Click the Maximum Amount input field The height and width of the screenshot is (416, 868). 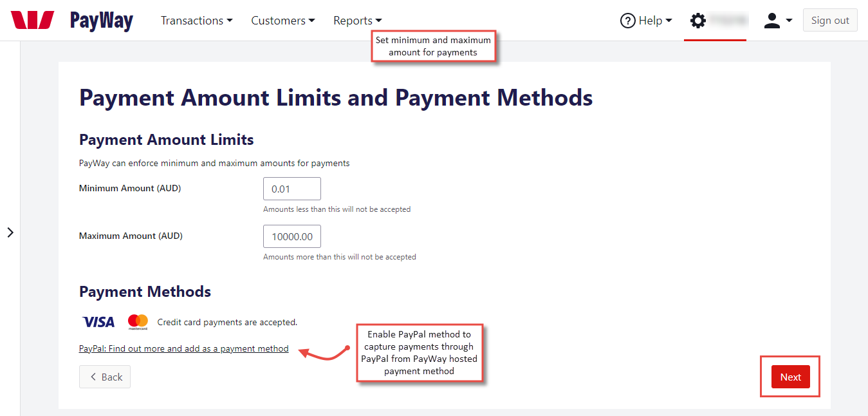point(292,236)
